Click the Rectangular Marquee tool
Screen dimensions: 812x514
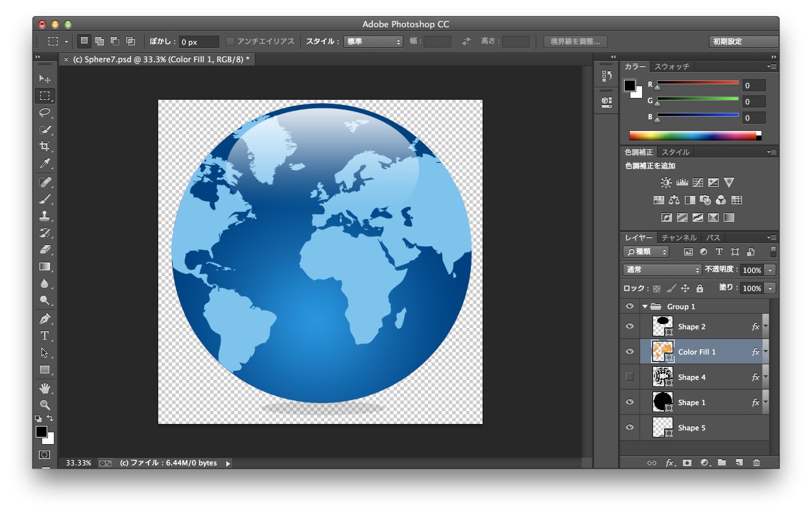pyautogui.click(x=45, y=96)
